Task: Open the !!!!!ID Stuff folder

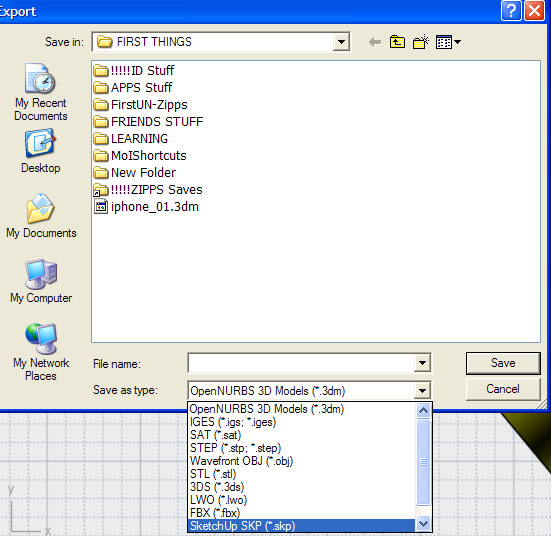Action: pyautogui.click(x=134, y=71)
